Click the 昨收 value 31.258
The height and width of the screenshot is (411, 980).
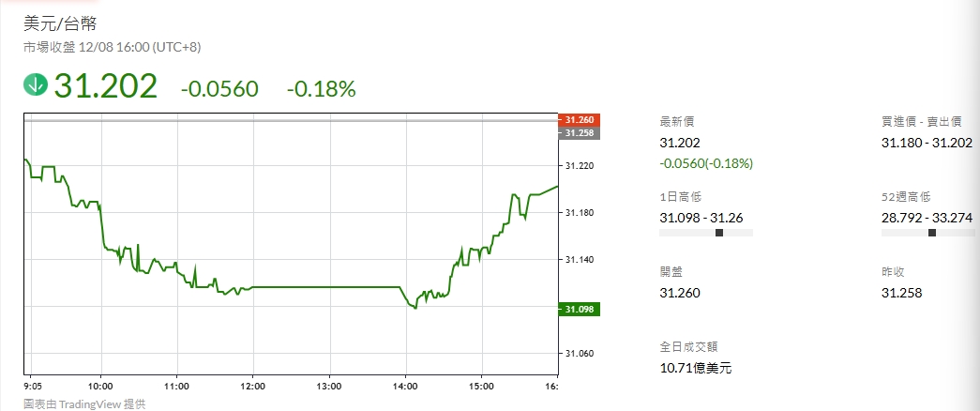tap(901, 293)
